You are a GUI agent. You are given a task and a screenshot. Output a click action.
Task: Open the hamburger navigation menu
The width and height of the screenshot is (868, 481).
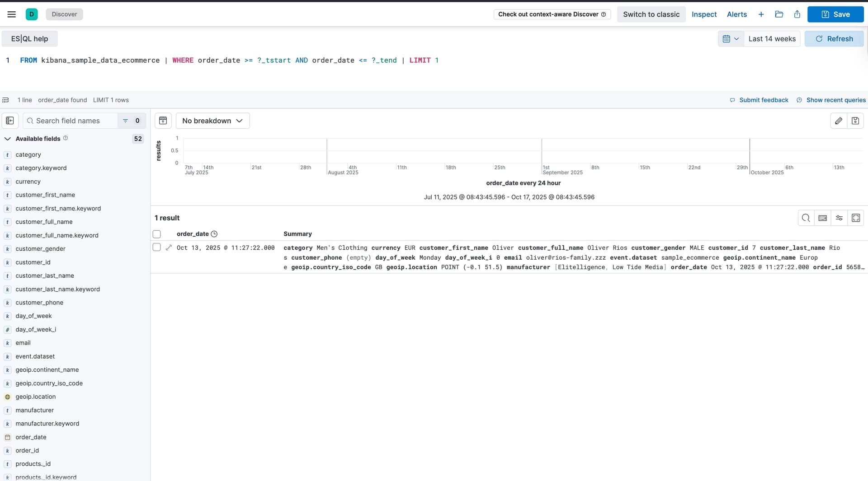click(x=12, y=14)
